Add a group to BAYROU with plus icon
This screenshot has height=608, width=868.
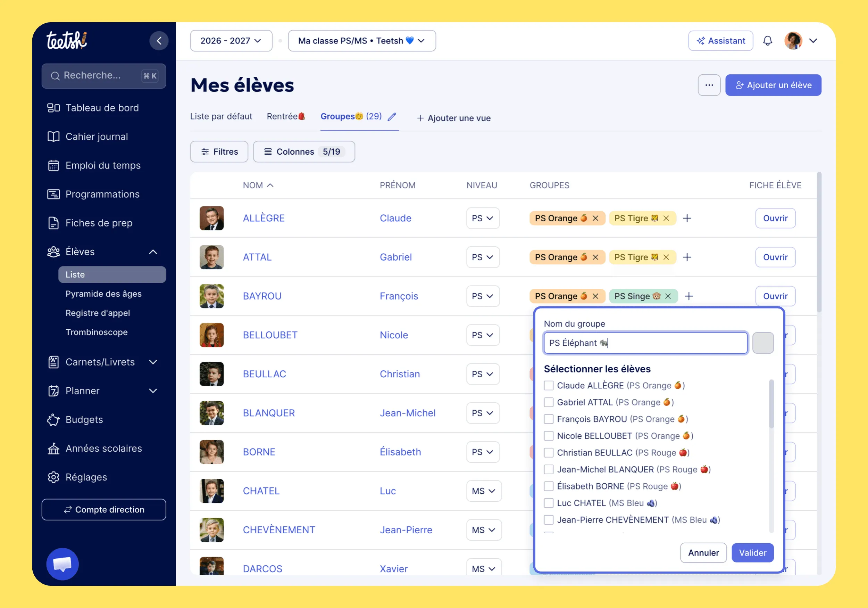tap(689, 296)
